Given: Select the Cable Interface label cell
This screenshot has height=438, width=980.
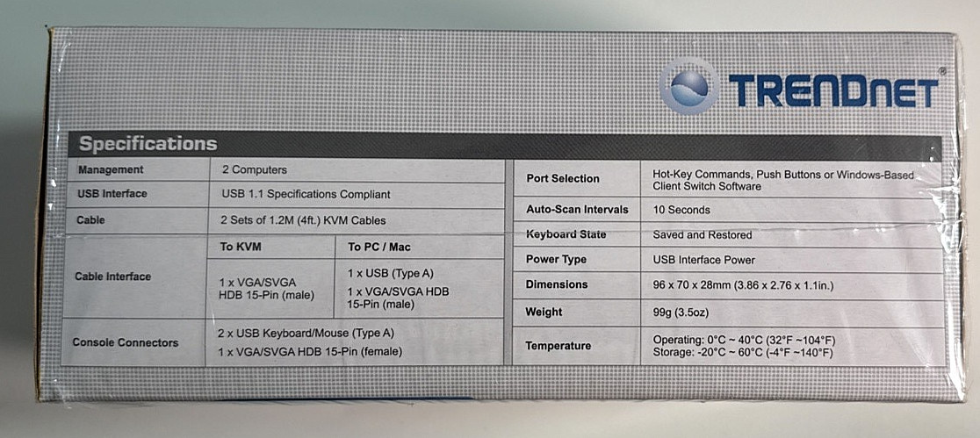Looking at the screenshot, I should tap(136, 276).
